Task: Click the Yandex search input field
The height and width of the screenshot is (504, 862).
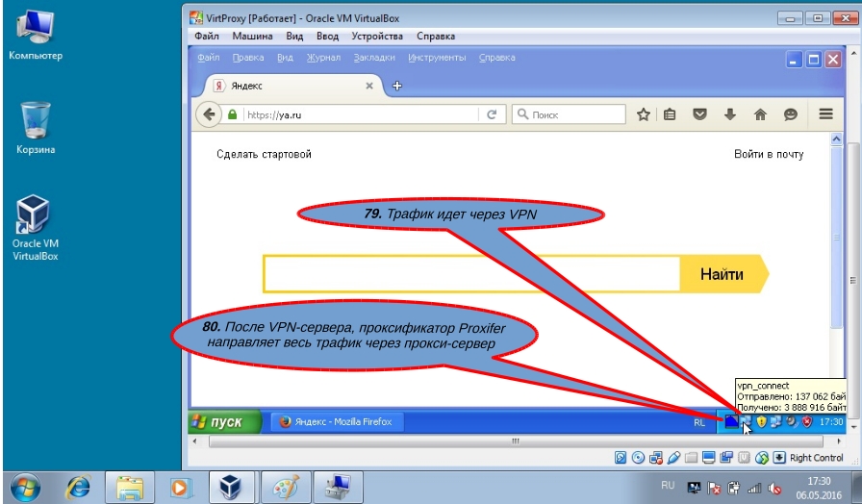Action: tap(471, 274)
